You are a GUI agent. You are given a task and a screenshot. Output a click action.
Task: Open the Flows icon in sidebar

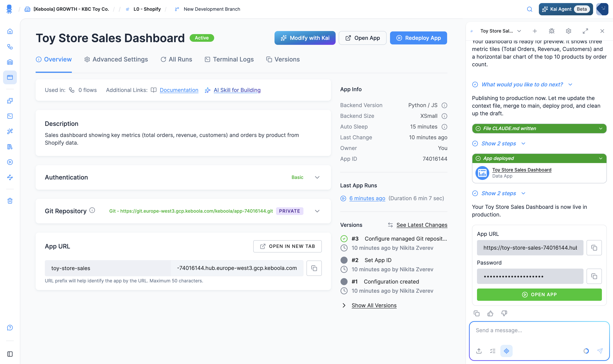(10, 47)
